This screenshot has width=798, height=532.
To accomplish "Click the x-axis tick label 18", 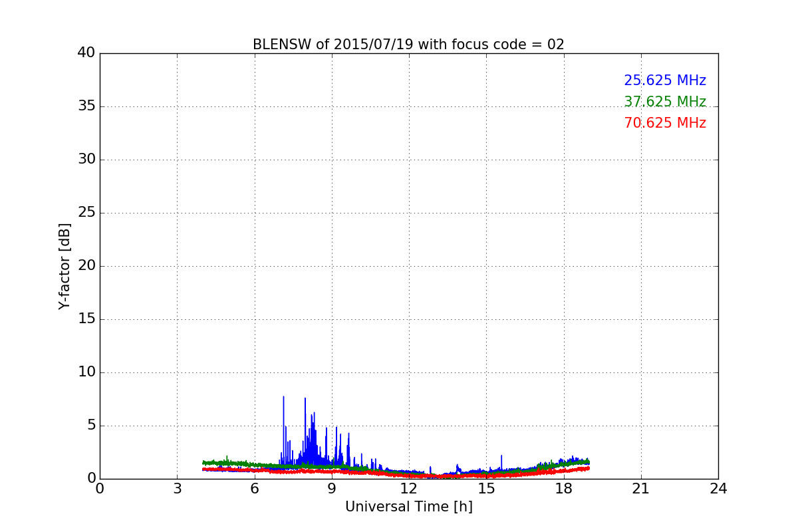I will tap(563, 488).
